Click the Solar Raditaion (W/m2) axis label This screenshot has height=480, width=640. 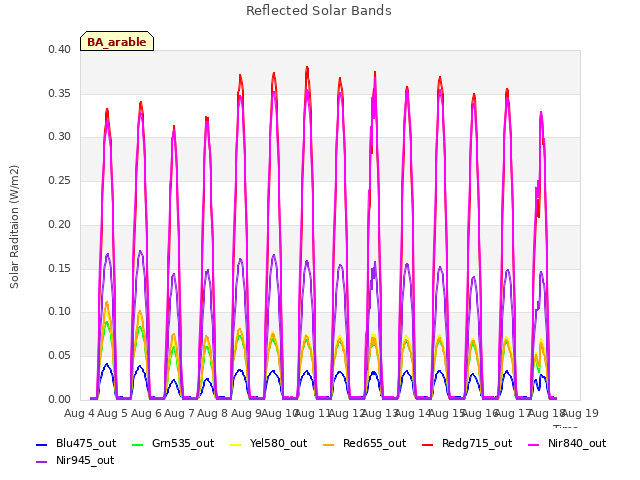click(x=14, y=227)
